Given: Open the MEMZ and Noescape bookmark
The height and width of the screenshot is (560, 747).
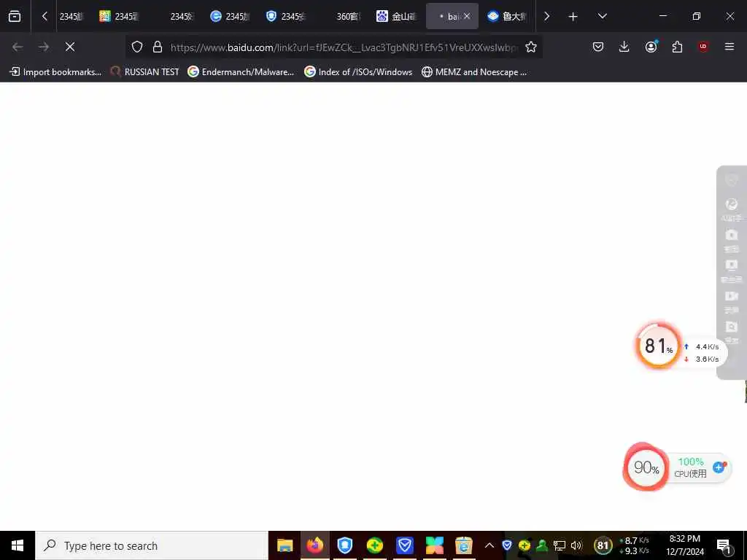Looking at the screenshot, I should coord(474,72).
